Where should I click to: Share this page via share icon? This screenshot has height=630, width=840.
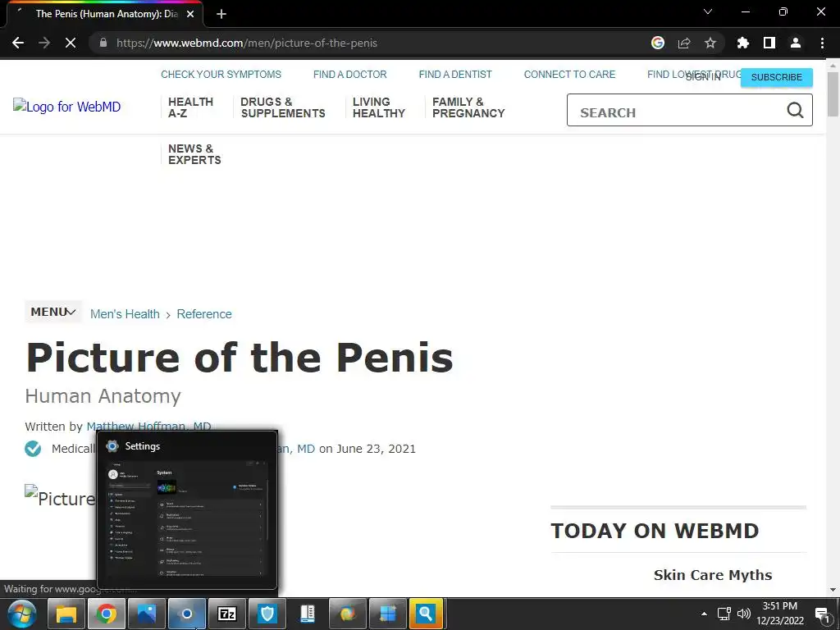[x=684, y=43]
